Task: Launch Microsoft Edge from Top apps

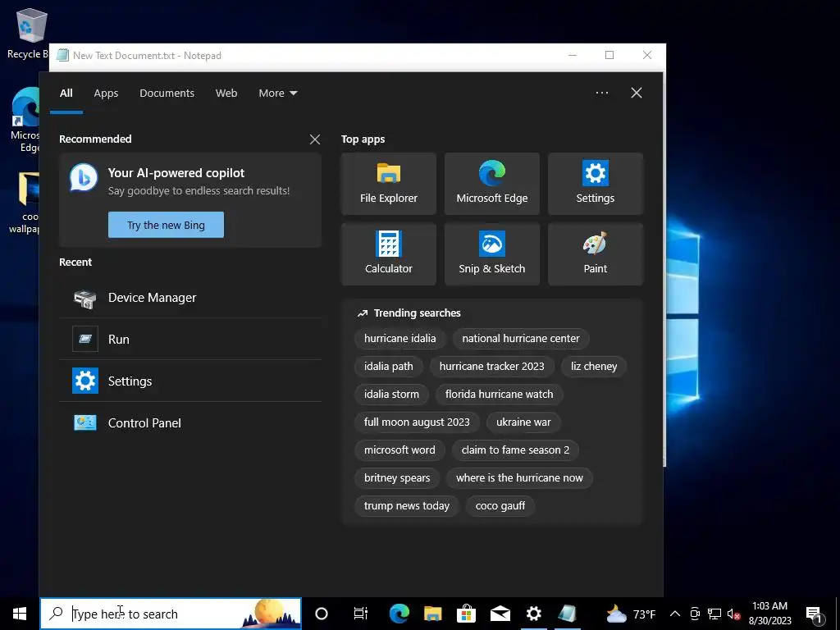Action: pos(492,184)
